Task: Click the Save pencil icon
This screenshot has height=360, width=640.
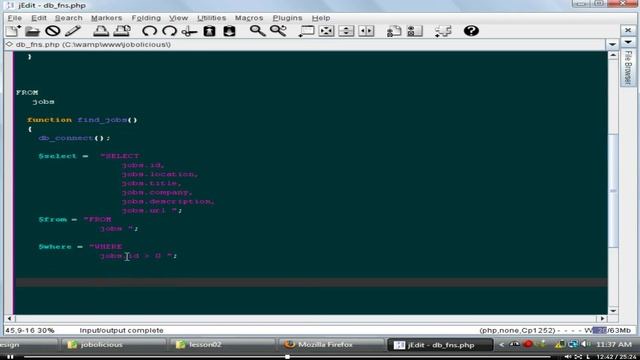Action: pyautogui.click(x=73, y=31)
